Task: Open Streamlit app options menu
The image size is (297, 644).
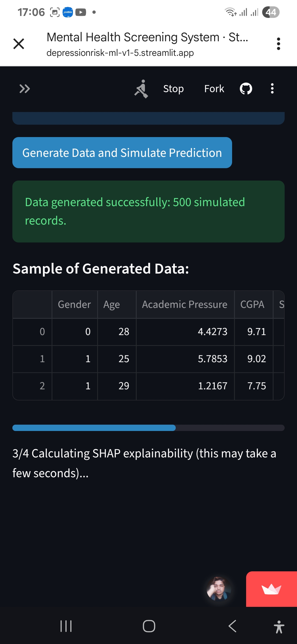Action: (x=272, y=89)
